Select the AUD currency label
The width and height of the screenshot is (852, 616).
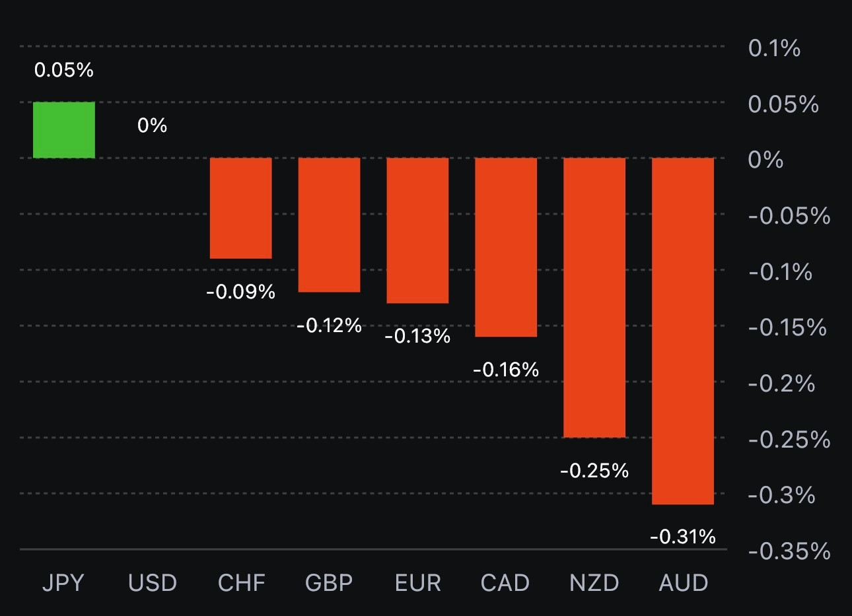[684, 583]
